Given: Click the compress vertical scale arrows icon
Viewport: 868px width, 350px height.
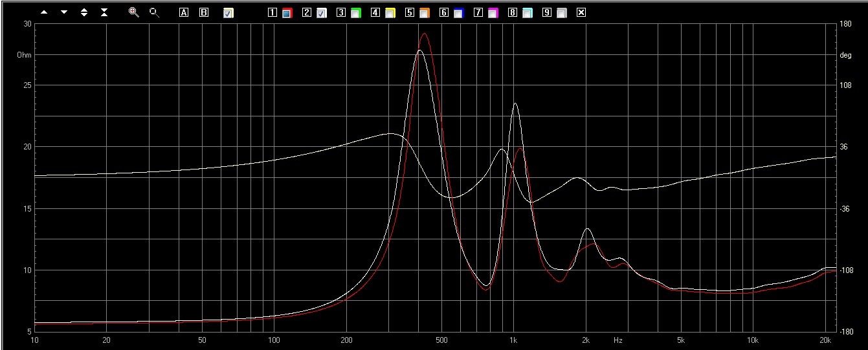Looking at the screenshot, I should 104,12.
